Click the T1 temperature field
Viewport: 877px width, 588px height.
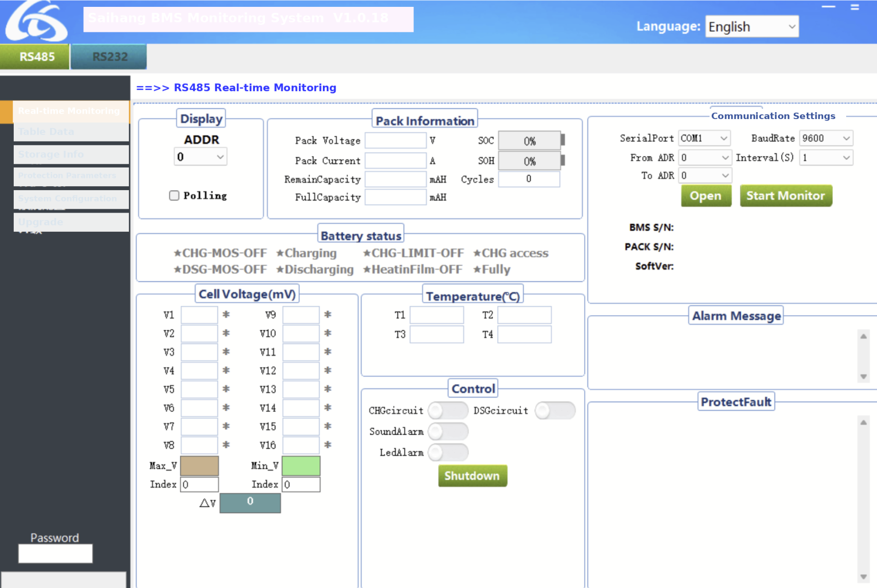(437, 315)
